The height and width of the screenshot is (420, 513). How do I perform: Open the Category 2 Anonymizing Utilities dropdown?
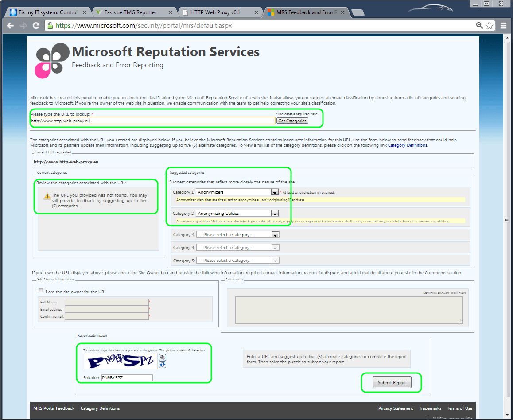tap(237, 213)
